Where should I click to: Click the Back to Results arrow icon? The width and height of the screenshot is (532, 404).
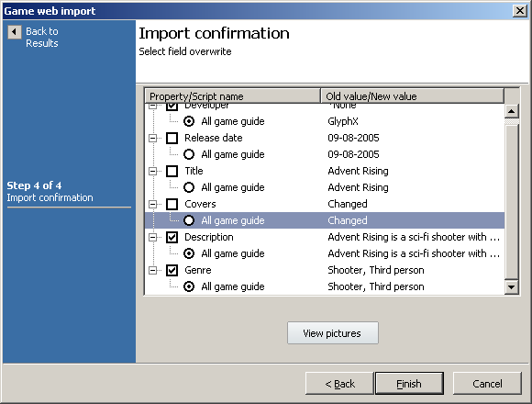click(15, 32)
